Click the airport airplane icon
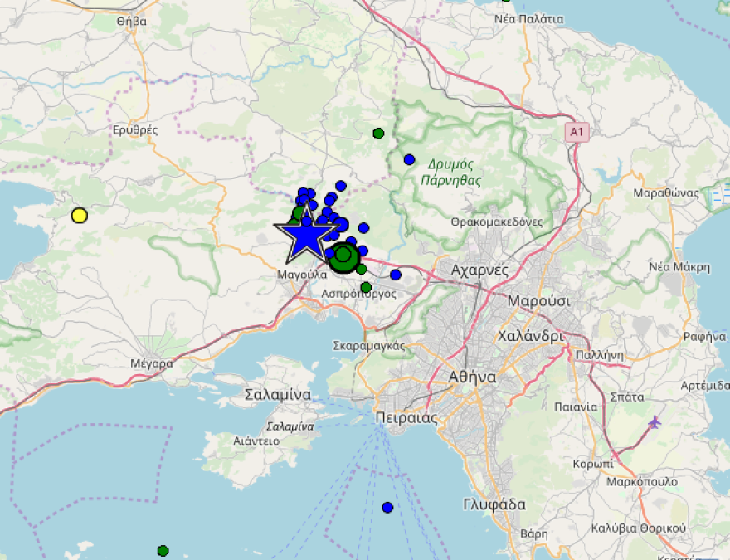The width and height of the screenshot is (730, 560). (655, 422)
